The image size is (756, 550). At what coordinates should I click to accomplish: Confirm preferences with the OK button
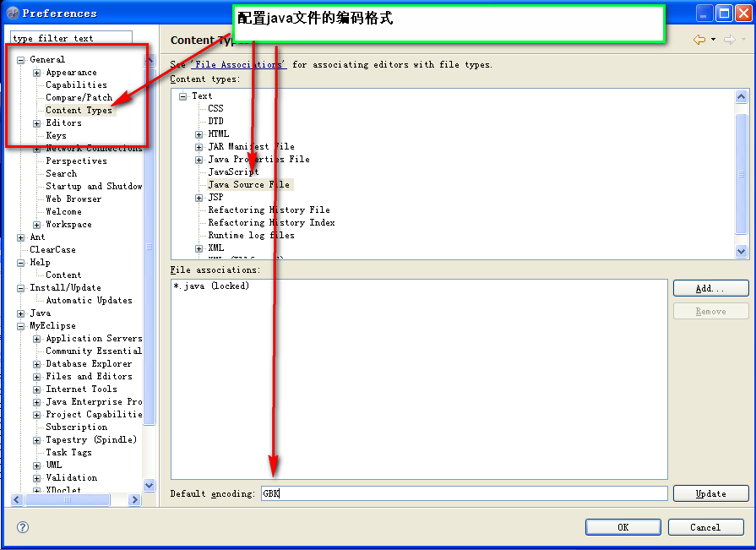coord(623,526)
